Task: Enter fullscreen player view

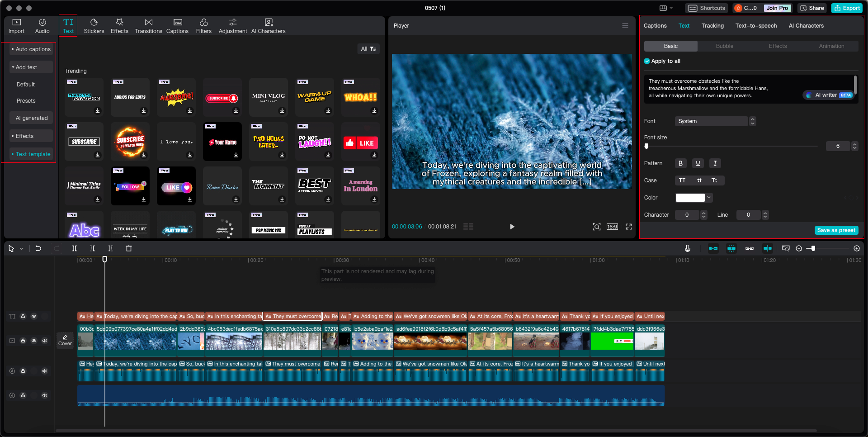Action: tap(629, 227)
